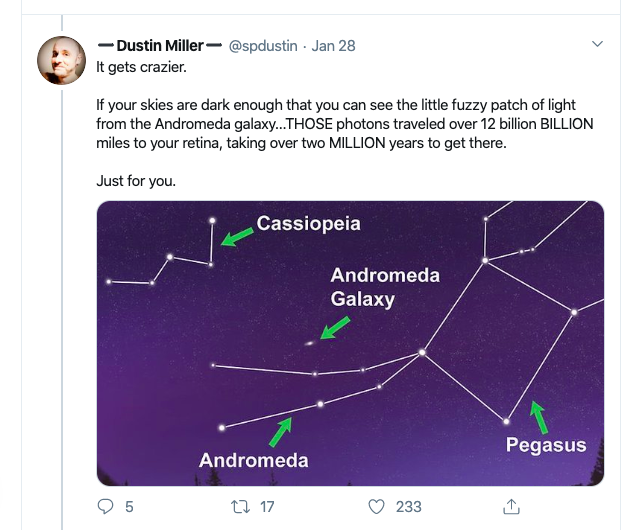
Task: Open the @spdustin handle link
Action: (x=264, y=46)
